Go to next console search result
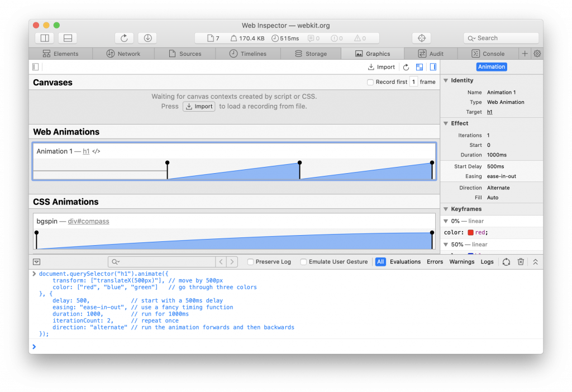 232,262
